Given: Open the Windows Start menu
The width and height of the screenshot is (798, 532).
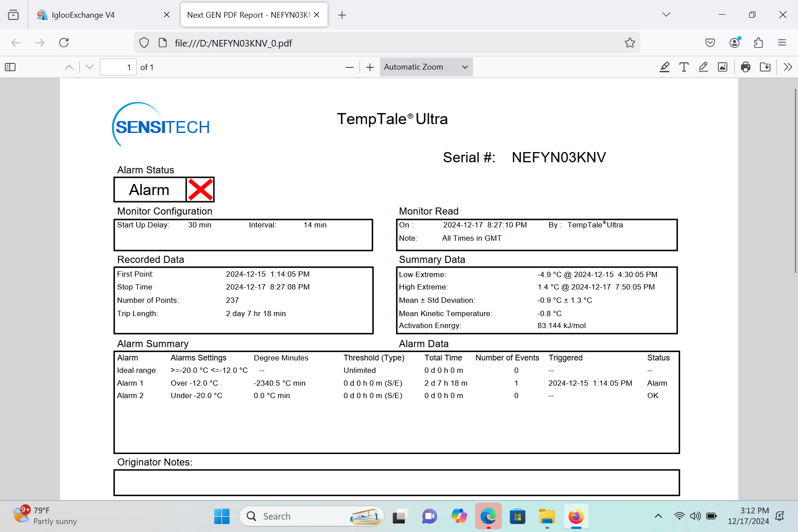Looking at the screenshot, I should tap(222, 516).
